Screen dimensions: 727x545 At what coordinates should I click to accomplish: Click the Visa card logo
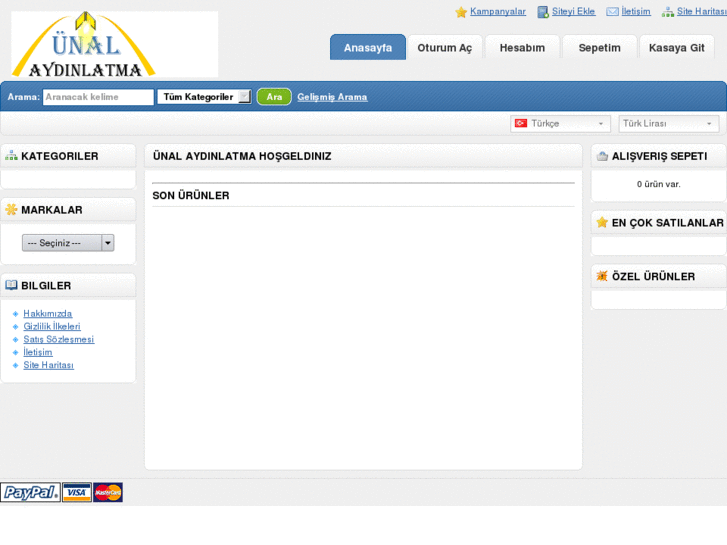77,492
